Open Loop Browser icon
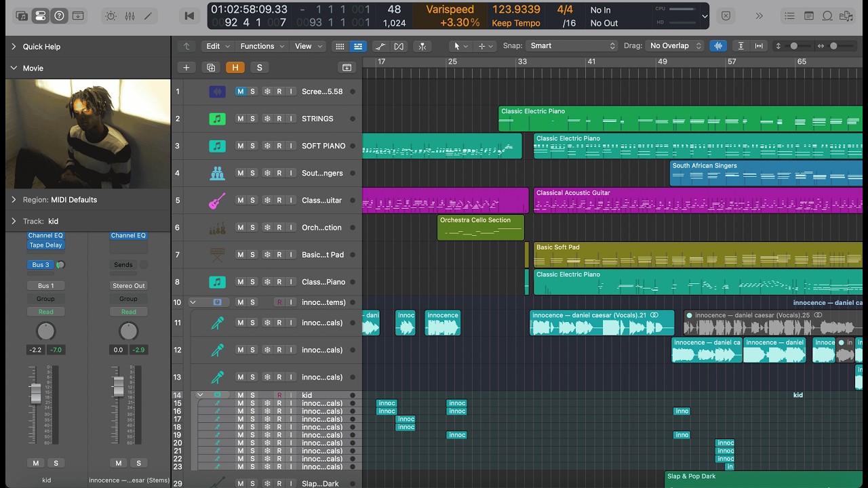868x488 pixels. [827, 16]
